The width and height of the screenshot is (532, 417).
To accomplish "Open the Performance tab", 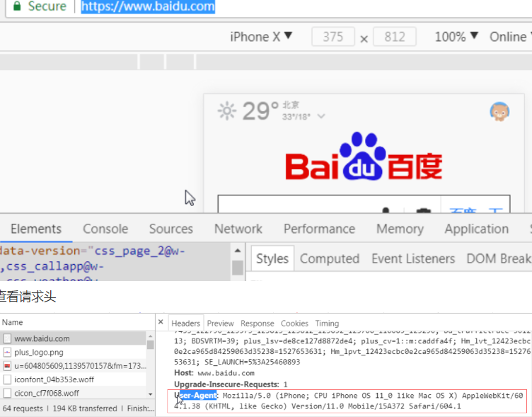I will 319,229.
